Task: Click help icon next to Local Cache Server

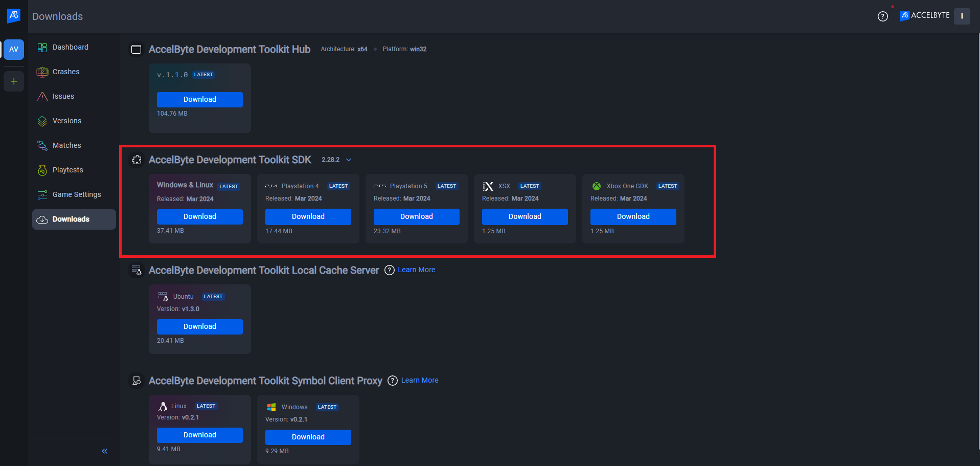Action: pos(390,270)
